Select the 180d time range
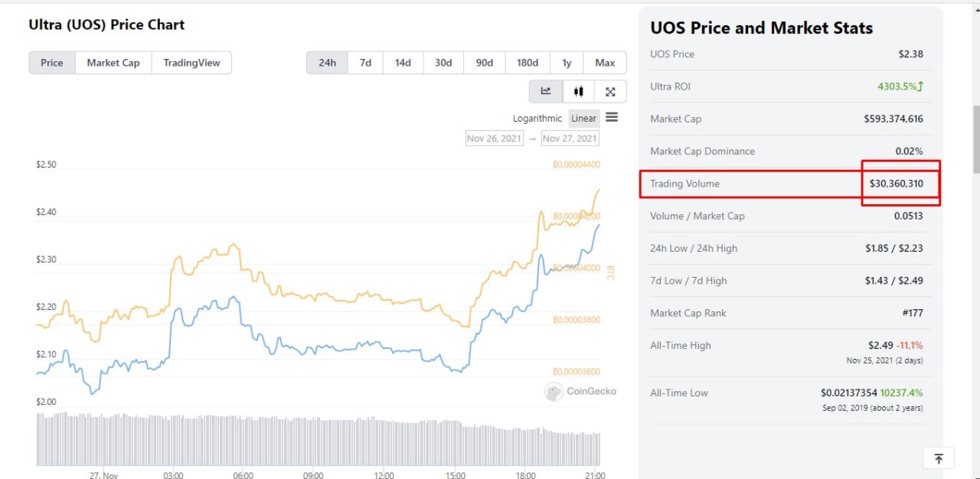Viewport: 980px width, 479px height. click(x=528, y=63)
